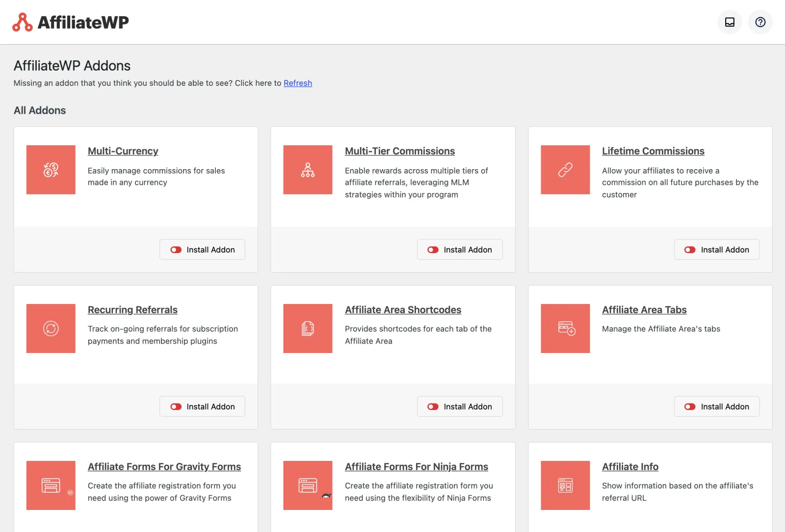
Task: Click the Multi-Tier Commissions hierarchy icon
Action: 308,170
